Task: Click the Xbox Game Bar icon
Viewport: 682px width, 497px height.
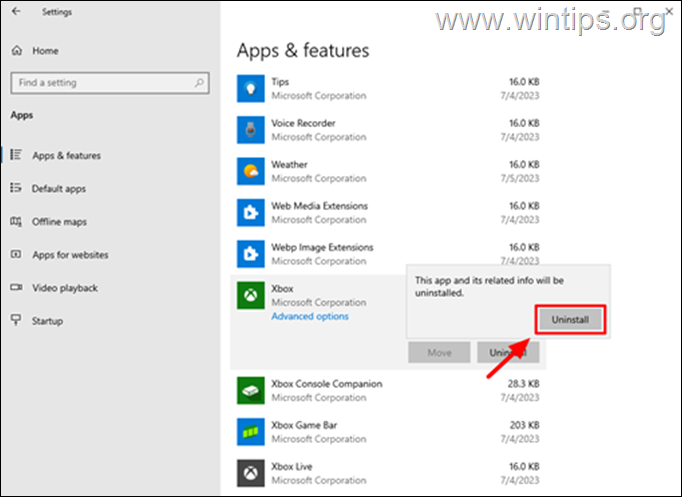Action: point(251,432)
